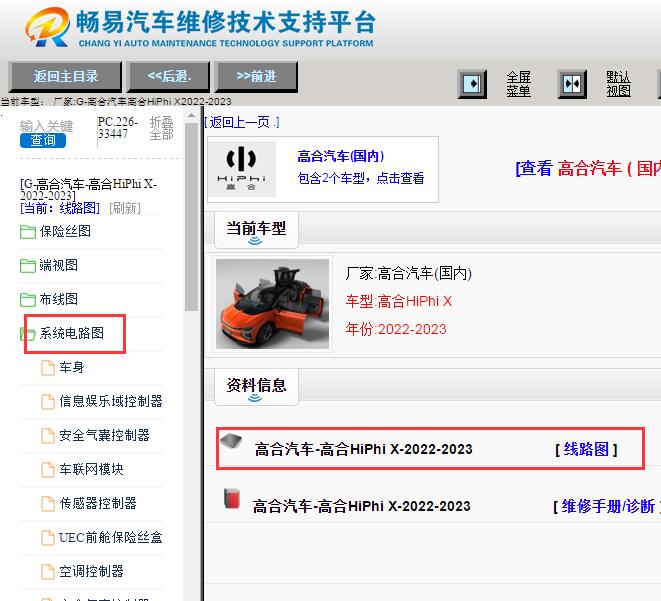Click the document icon beside 安全气囊控制器
The image size is (661, 601).
[x=48, y=436]
